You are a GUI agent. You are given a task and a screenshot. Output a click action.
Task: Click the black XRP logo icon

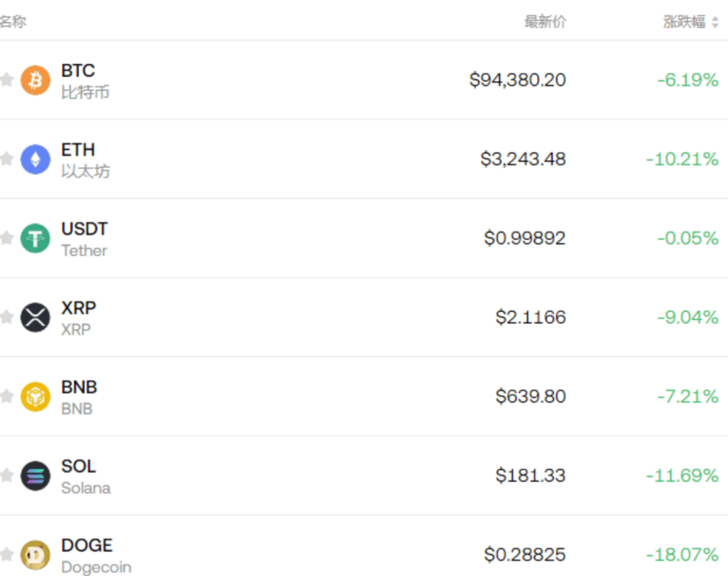pyautogui.click(x=35, y=317)
